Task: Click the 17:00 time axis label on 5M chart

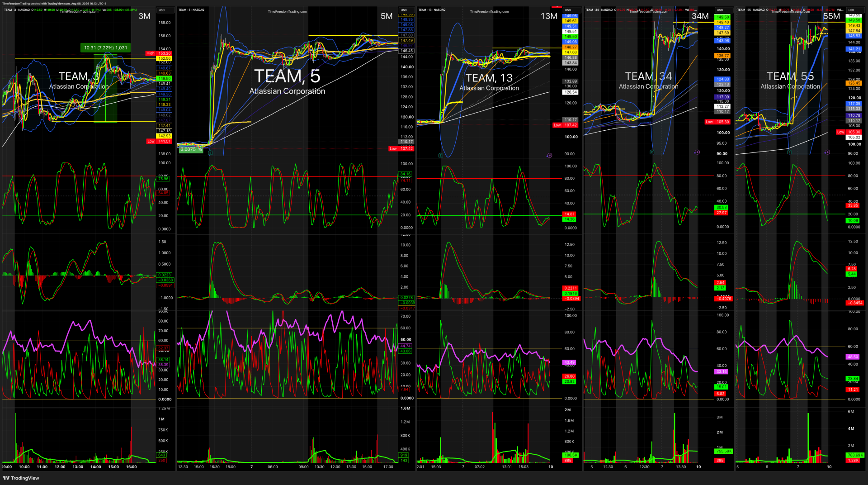Action: click(x=388, y=467)
